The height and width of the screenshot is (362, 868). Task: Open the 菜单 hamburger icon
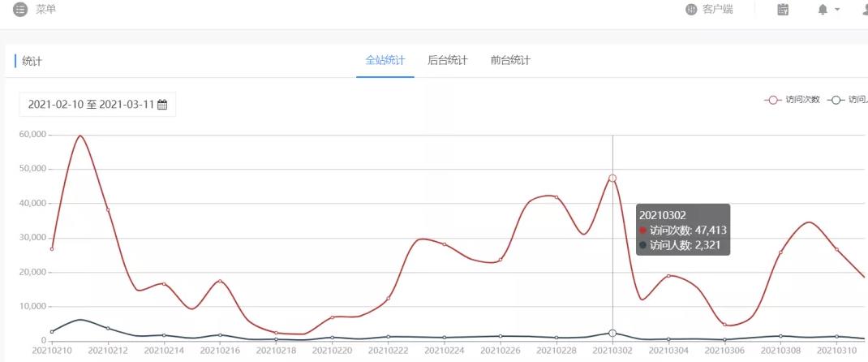(x=20, y=10)
